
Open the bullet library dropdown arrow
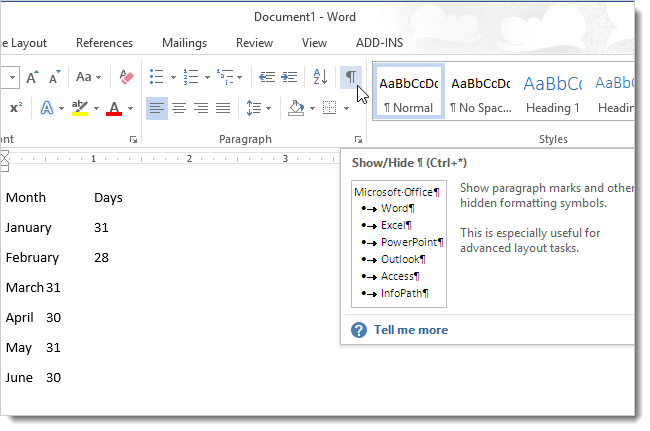click(173, 77)
